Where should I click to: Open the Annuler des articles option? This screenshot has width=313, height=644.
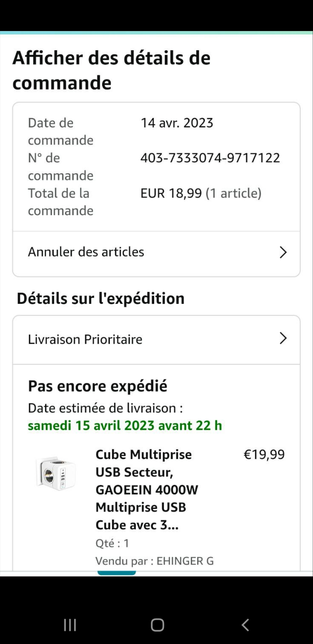86,252
